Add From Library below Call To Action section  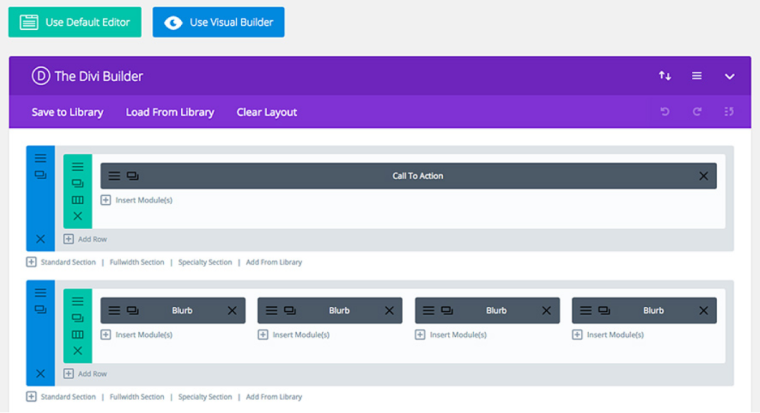pos(274,262)
